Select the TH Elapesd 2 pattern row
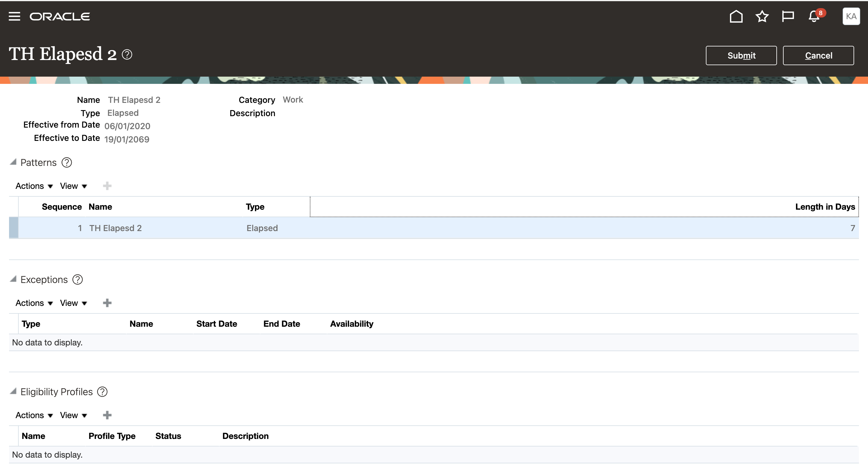868x470 pixels. (115, 228)
